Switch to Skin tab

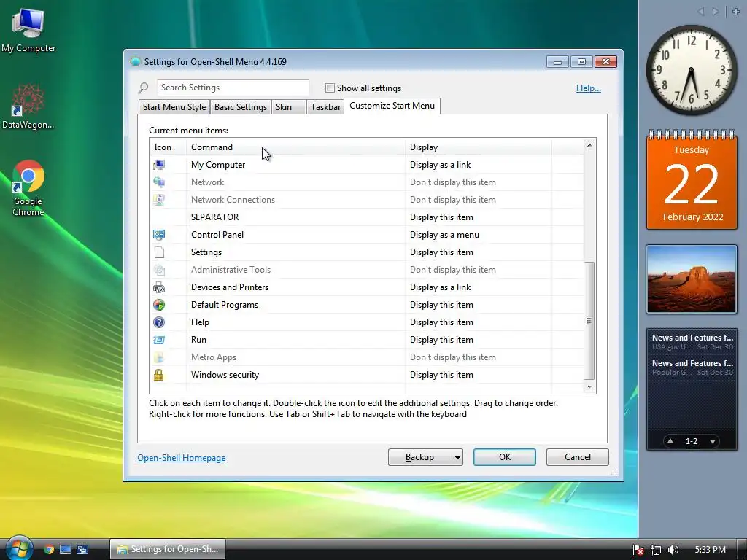pyautogui.click(x=288, y=107)
